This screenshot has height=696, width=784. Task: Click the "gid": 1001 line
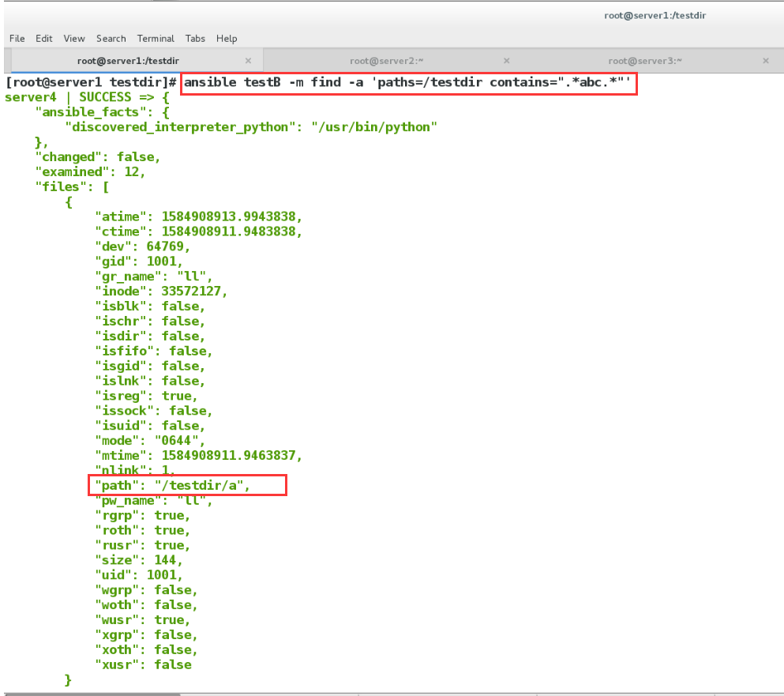pyautogui.click(x=139, y=261)
